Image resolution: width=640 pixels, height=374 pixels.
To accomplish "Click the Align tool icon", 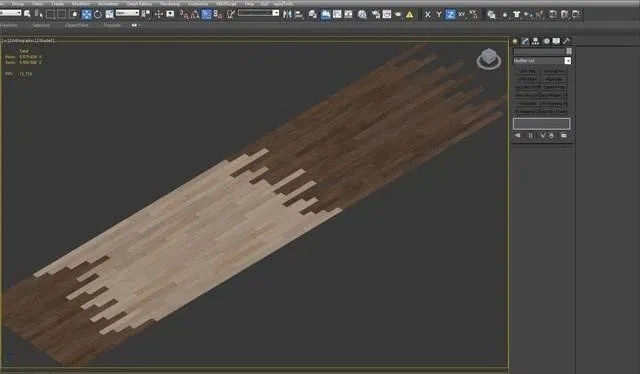I will click(x=299, y=15).
